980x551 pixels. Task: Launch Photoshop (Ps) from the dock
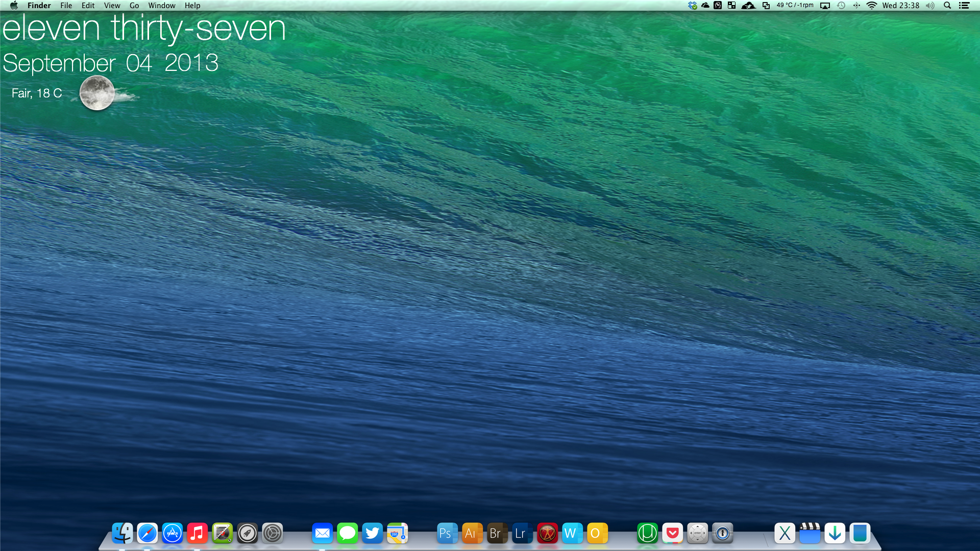pos(448,533)
